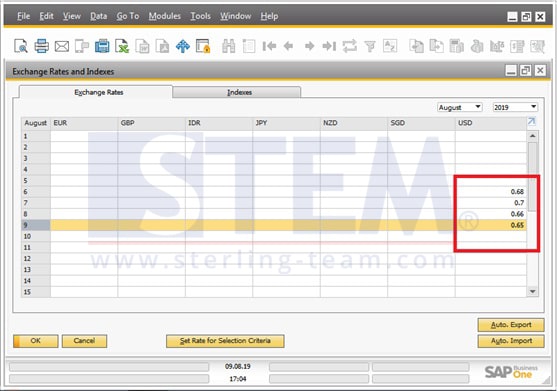Screen dimensions: 557x391
Task: Open the year dropdown showing 2019
Action: 515,107
